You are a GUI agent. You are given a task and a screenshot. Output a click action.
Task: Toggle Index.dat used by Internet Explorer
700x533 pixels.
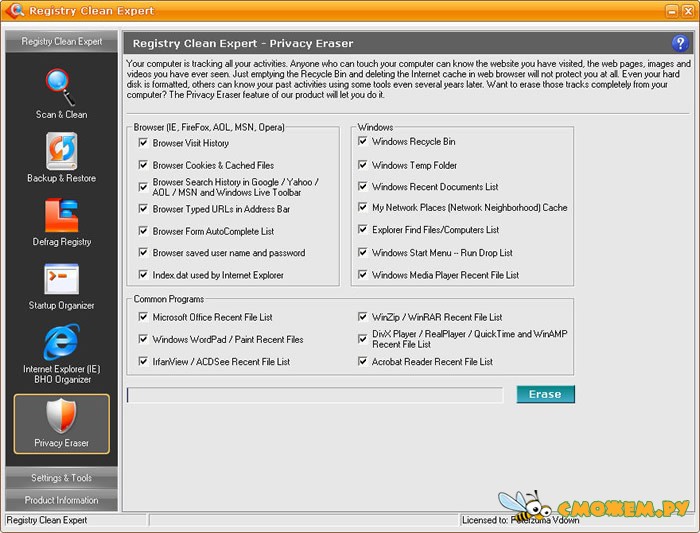143,275
